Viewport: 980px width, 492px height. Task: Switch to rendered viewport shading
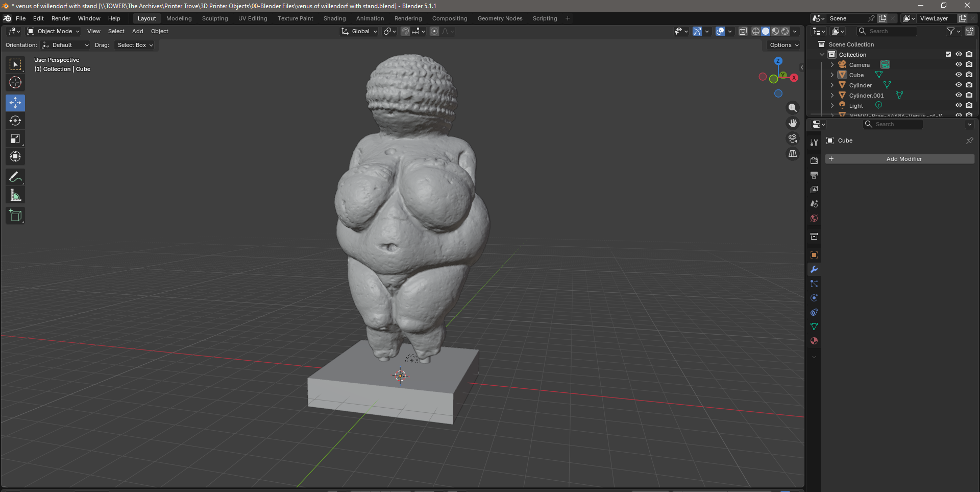785,31
